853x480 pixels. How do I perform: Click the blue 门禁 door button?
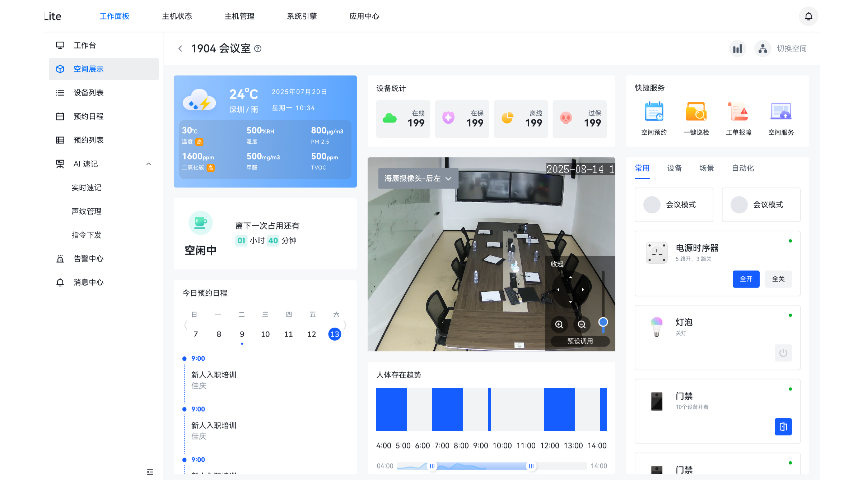tap(783, 427)
